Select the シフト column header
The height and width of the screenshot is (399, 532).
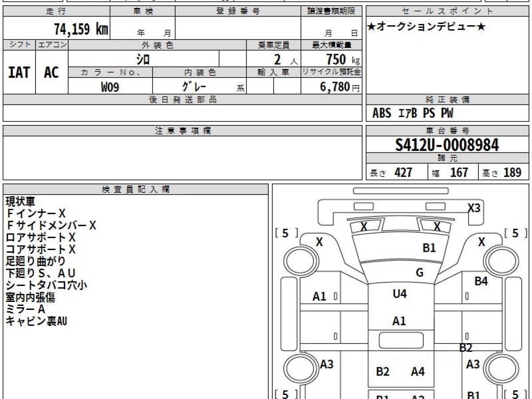[19, 45]
